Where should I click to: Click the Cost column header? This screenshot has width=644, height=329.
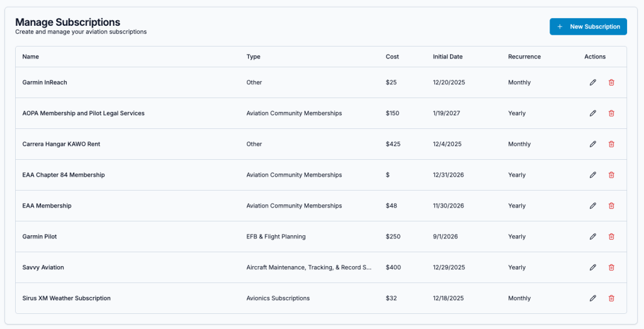(392, 57)
